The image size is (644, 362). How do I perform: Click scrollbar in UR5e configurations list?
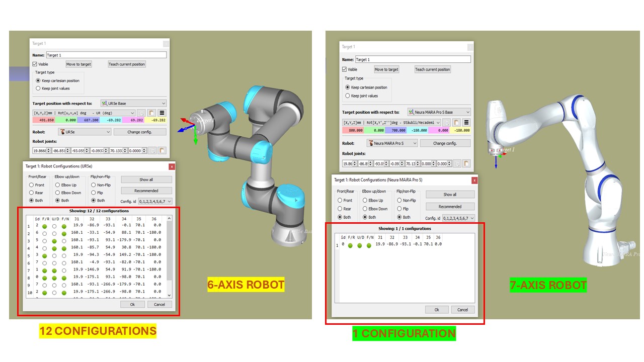[169, 251]
